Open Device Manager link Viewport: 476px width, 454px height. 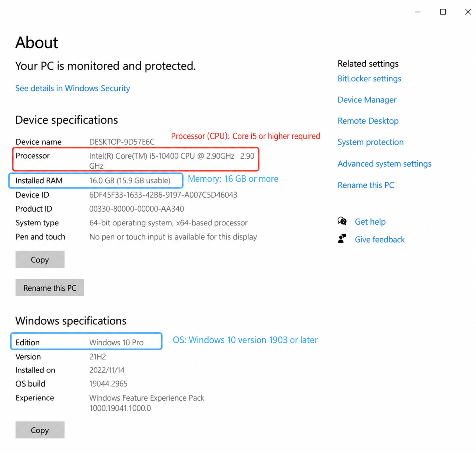tap(367, 100)
